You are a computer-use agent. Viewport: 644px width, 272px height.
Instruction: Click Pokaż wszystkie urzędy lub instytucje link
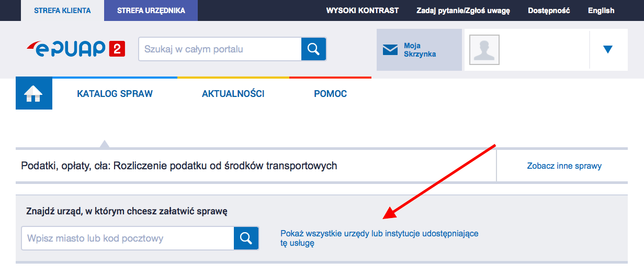379,238
